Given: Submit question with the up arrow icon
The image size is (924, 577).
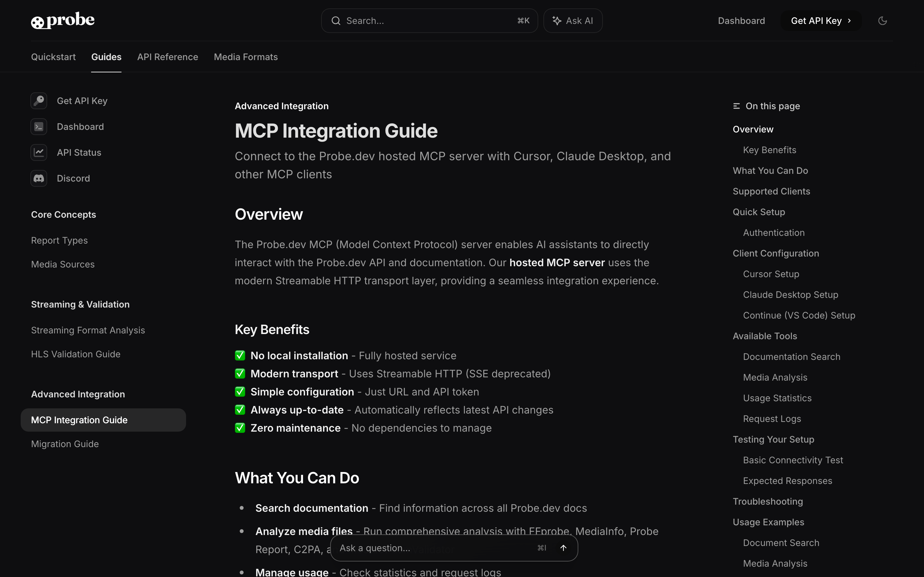Looking at the screenshot, I should coord(563,548).
